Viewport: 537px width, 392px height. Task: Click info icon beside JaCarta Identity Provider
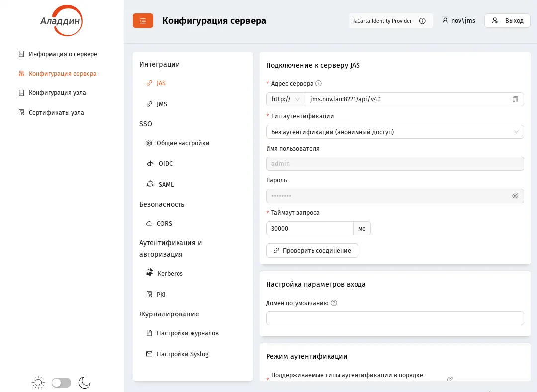(422, 21)
